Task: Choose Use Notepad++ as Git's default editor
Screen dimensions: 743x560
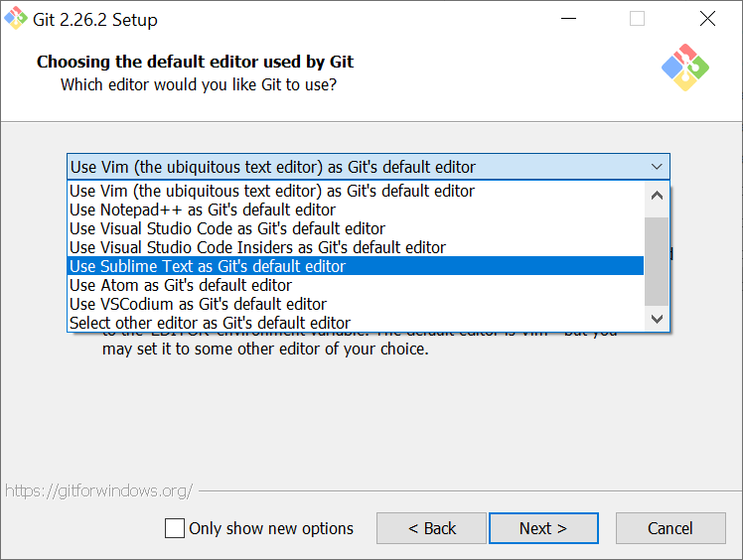Action: coord(356,210)
